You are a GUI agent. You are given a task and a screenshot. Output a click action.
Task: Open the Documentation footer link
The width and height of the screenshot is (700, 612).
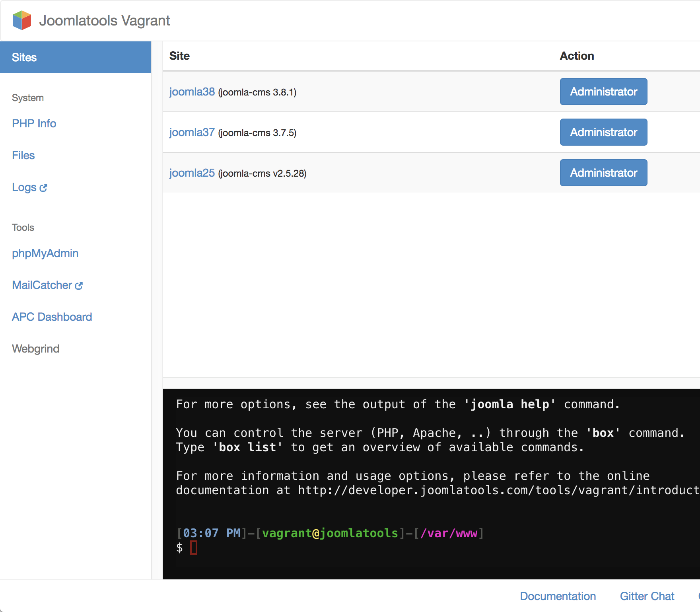click(558, 596)
